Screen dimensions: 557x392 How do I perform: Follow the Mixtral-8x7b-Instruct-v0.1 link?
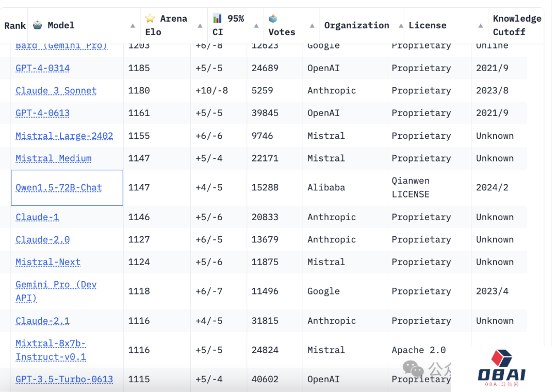tap(51, 350)
